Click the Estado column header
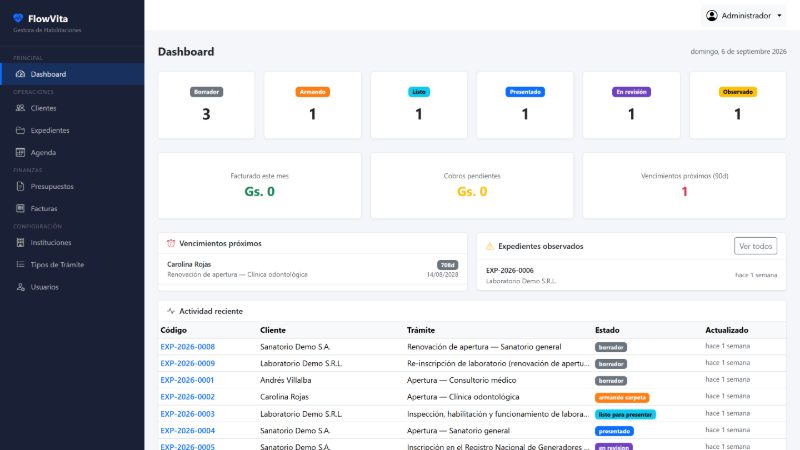Viewport: 800px width, 450px height. [x=607, y=330]
